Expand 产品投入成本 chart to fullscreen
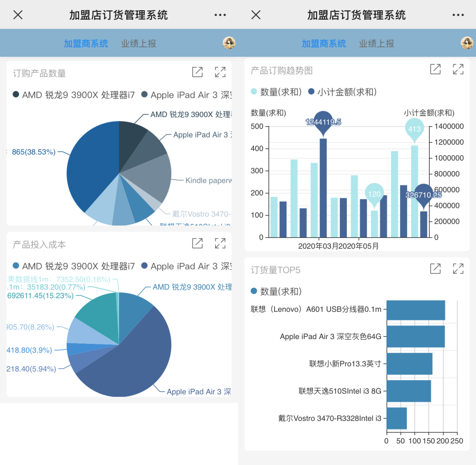The image size is (476, 465). tap(220, 243)
